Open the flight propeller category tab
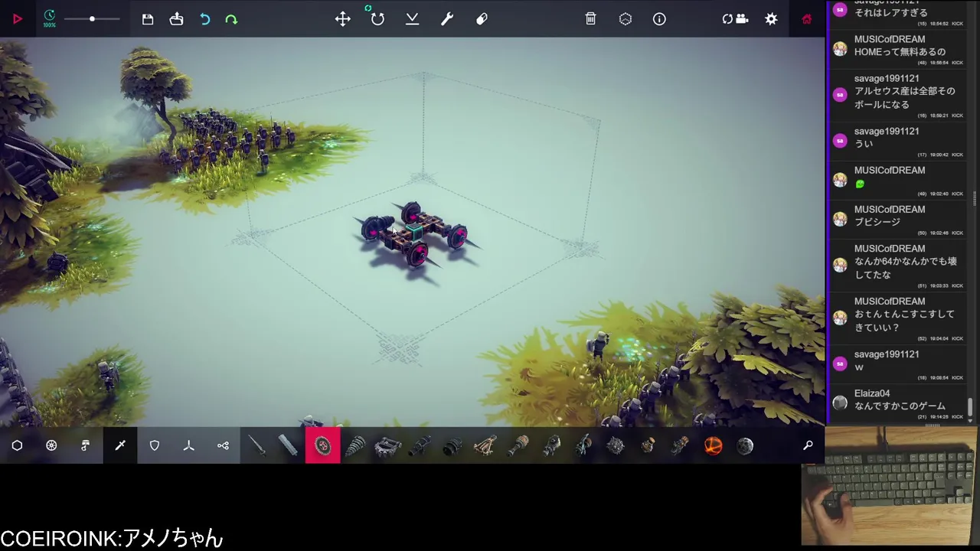 click(189, 445)
